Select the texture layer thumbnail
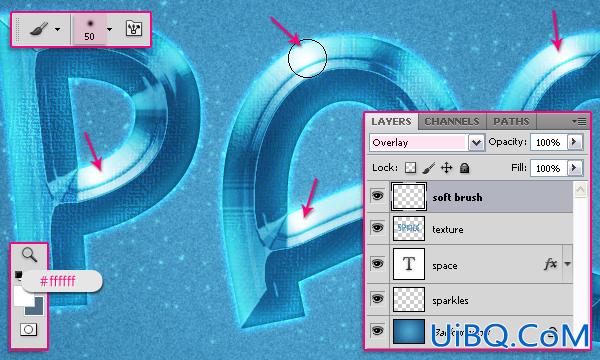This screenshot has height=360, width=600. (x=409, y=228)
